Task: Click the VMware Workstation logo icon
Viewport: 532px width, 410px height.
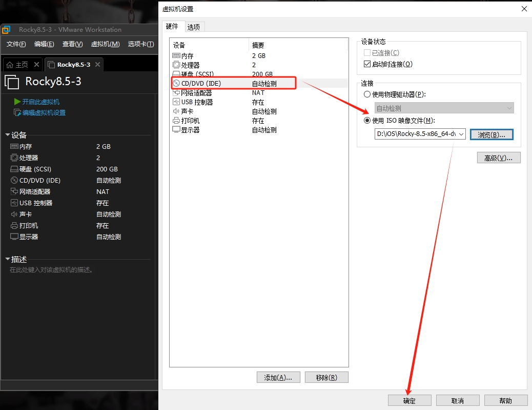Action: 6,30
